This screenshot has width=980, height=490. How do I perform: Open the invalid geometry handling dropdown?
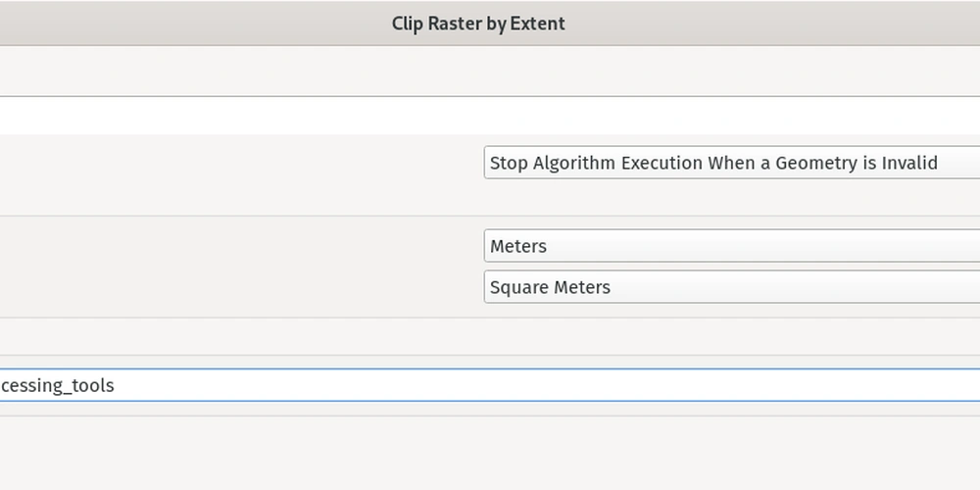coord(732,163)
